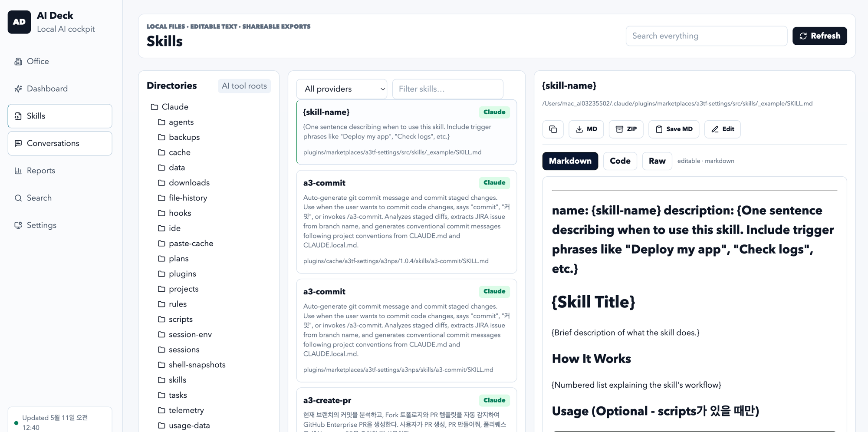The image size is (868, 432).
Task: Focus the Search everything field
Action: [x=706, y=36]
